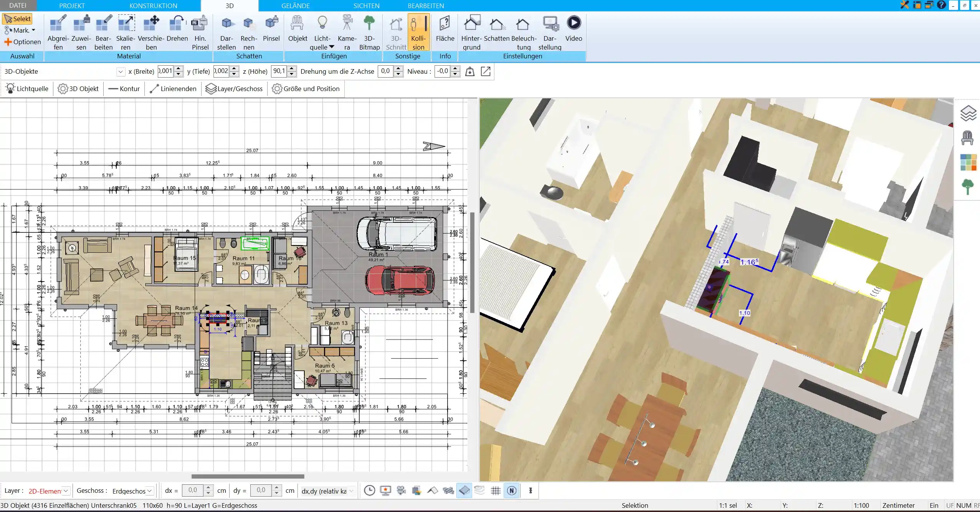Screen dimensions: 980x512
Task: Switch to the SICHTEN tab
Action: [x=366, y=5]
